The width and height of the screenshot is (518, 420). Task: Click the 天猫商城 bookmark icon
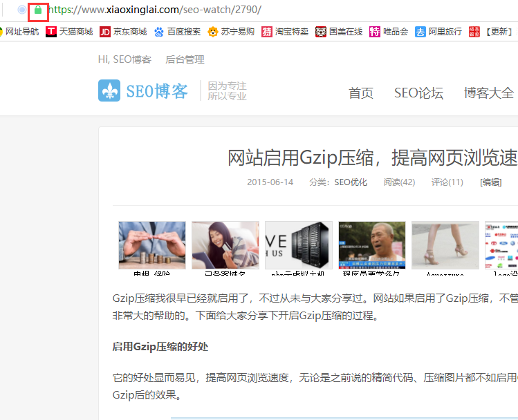pyautogui.click(x=51, y=32)
